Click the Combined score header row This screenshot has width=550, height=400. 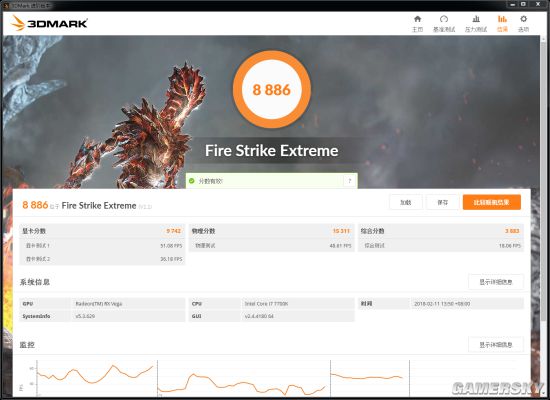point(441,231)
